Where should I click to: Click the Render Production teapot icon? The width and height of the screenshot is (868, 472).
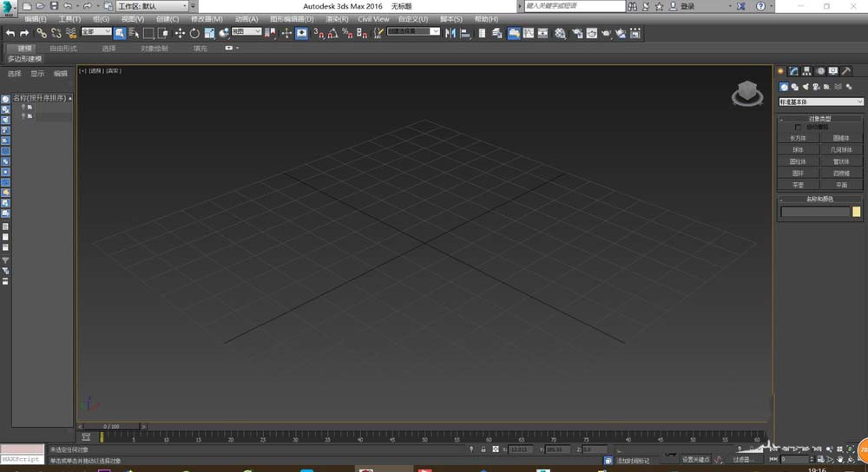[x=606, y=33]
